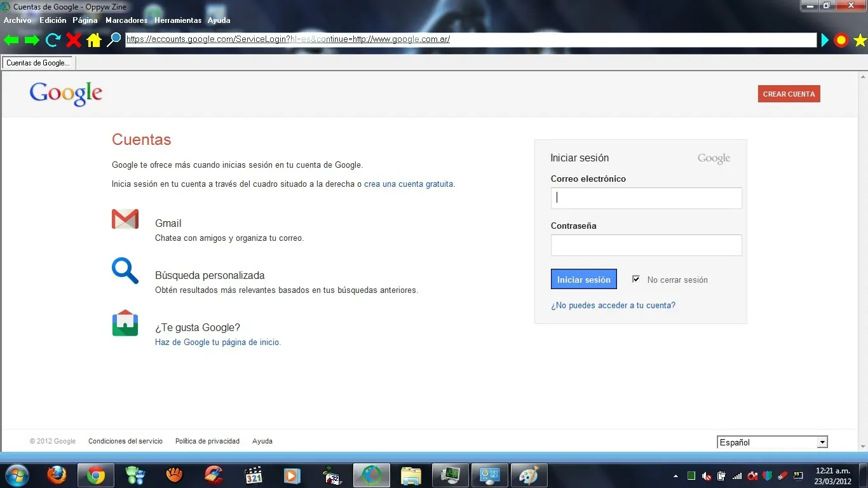Open Política de privacidad link
Screen dimensions: 868x488
pos(207,441)
